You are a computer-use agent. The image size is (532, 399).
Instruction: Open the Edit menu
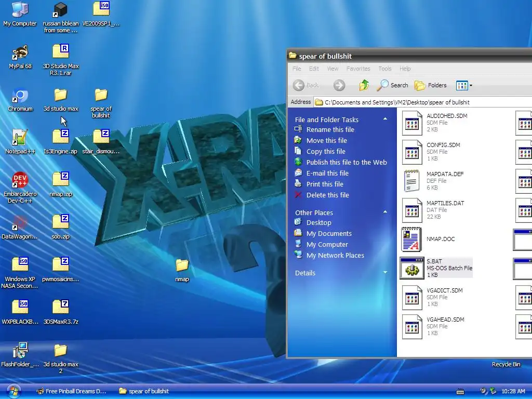(314, 69)
